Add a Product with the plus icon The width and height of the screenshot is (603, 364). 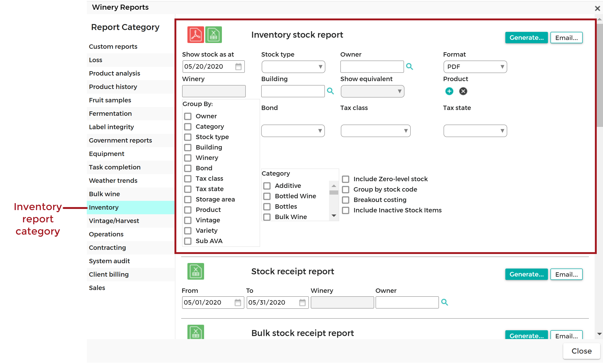tap(449, 91)
